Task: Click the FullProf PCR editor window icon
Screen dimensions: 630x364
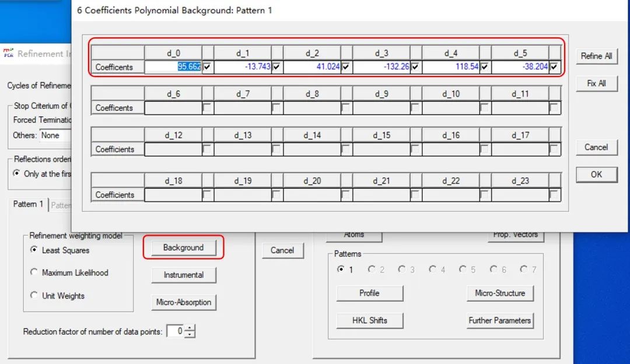Action: click(8, 54)
